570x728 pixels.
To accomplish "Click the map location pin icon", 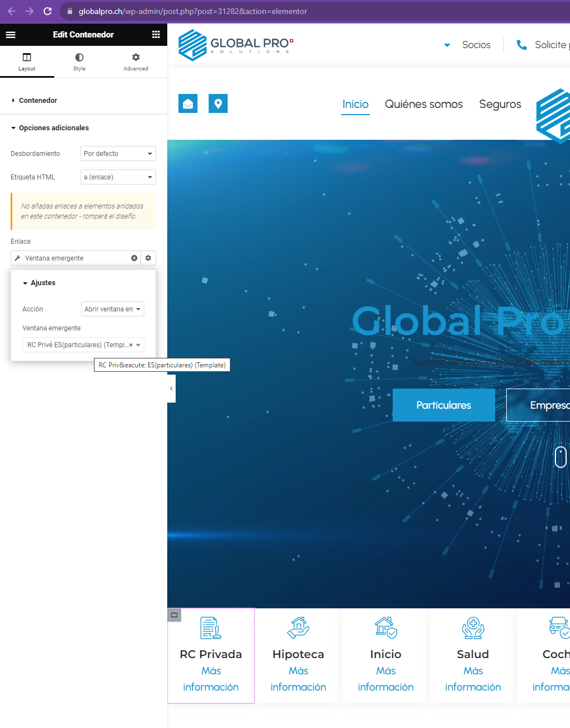I will tap(218, 103).
